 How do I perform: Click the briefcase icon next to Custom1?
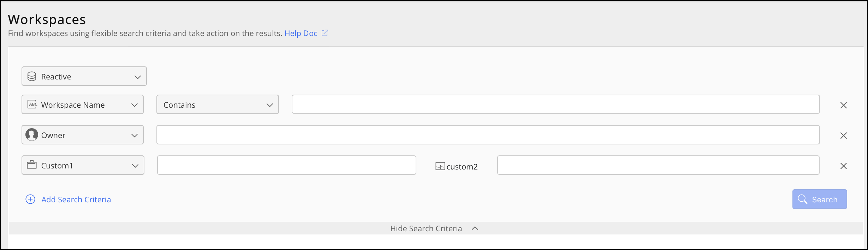(x=32, y=165)
